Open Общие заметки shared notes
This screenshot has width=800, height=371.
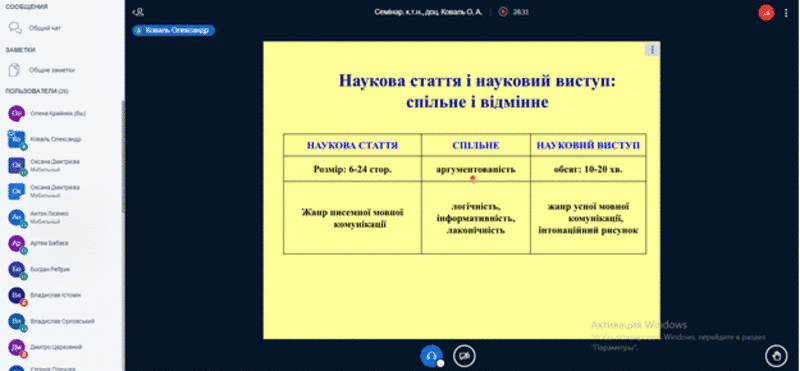tap(61, 70)
